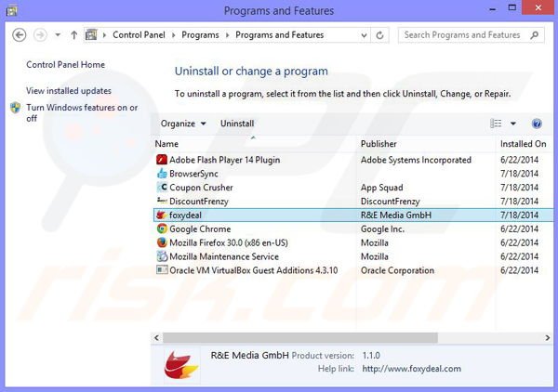
Task: Open help with the question mark icon
Action: pyautogui.click(x=537, y=124)
